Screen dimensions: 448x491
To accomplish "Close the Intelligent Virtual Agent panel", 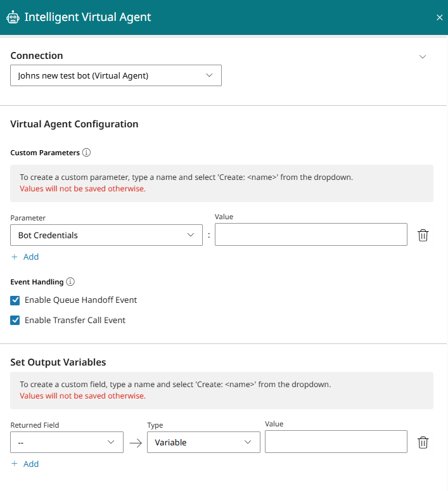I will (x=440, y=18).
